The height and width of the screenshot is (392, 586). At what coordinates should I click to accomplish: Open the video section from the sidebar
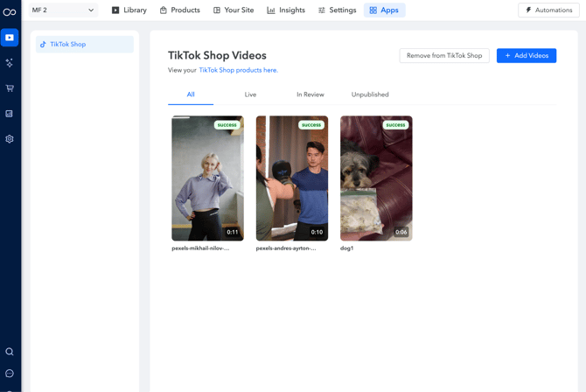click(x=10, y=38)
